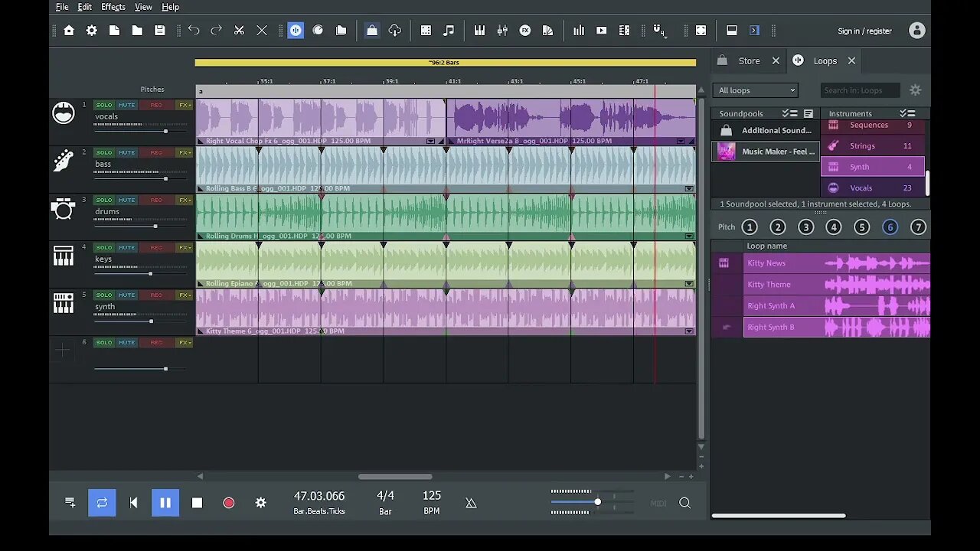Start recording with the red record button
This screenshot has height=551, width=980.
pos(228,503)
